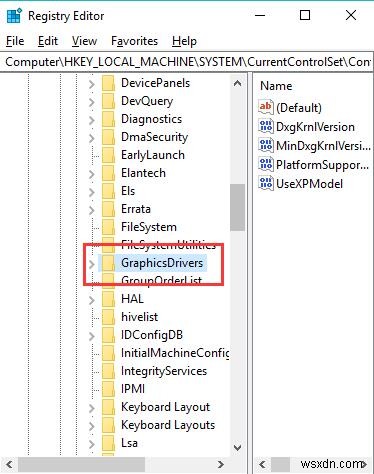Click the Elantech folder icon
374x474 pixels.
(108, 173)
